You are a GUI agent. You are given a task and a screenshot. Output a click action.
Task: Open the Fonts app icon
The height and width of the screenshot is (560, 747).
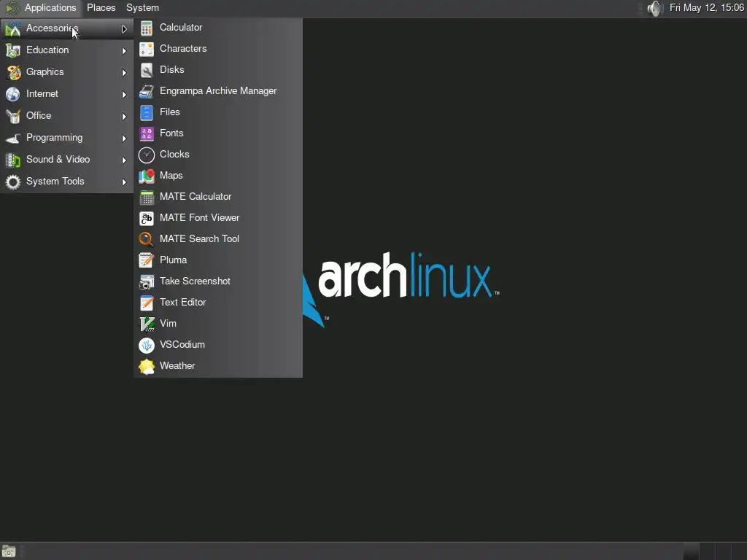tap(146, 134)
